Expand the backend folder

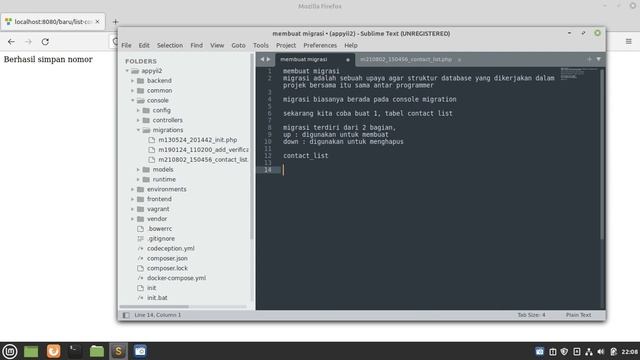coord(132,81)
